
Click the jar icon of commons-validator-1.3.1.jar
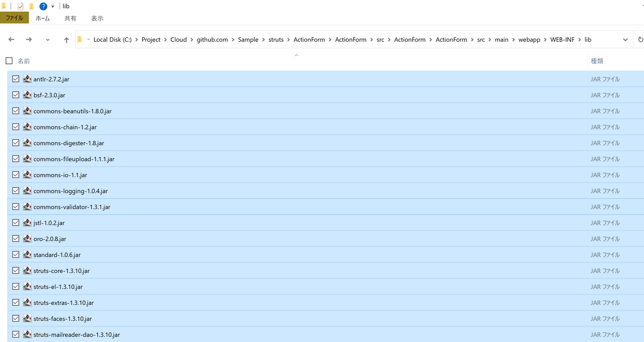[x=27, y=207]
